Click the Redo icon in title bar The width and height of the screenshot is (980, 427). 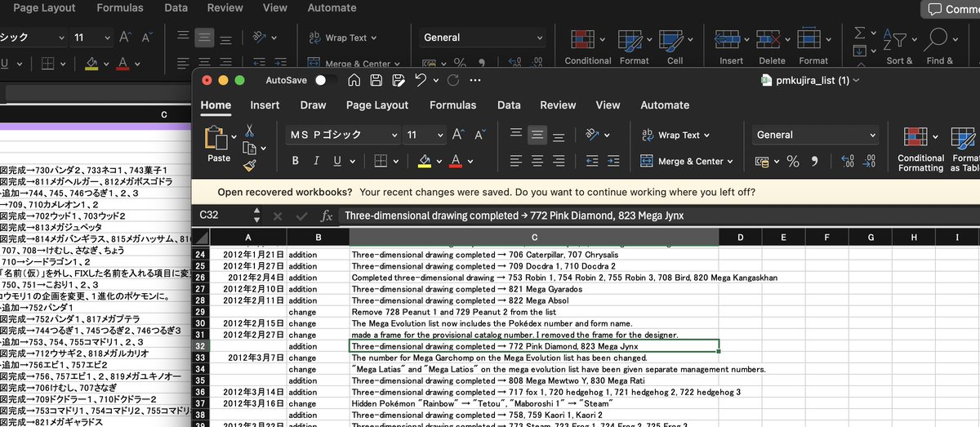452,80
